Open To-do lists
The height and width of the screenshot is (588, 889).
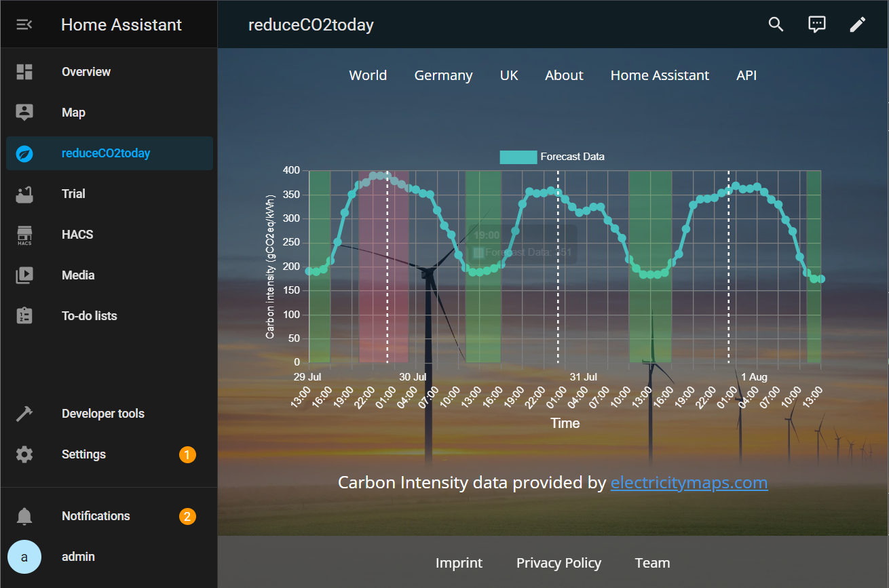tap(109, 316)
